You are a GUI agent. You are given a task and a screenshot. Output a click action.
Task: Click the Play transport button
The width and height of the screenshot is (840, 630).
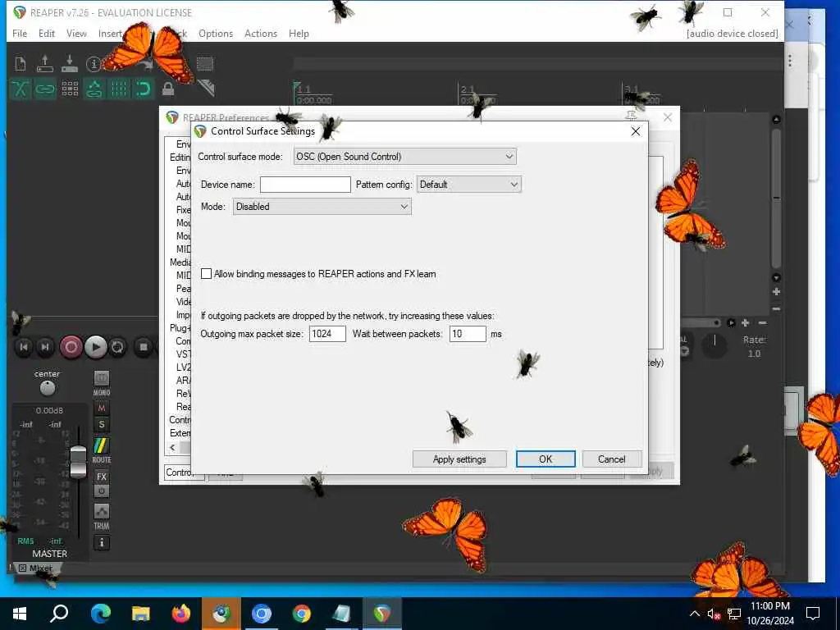[x=95, y=347]
